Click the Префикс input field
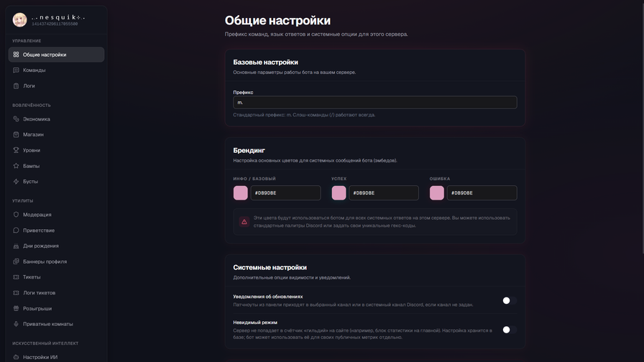644x362 pixels. coord(374,103)
